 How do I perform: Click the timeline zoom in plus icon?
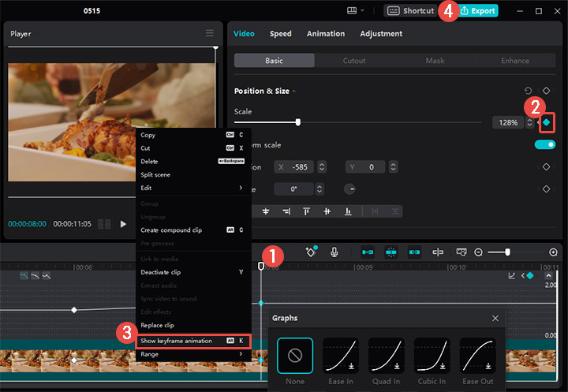tap(553, 252)
